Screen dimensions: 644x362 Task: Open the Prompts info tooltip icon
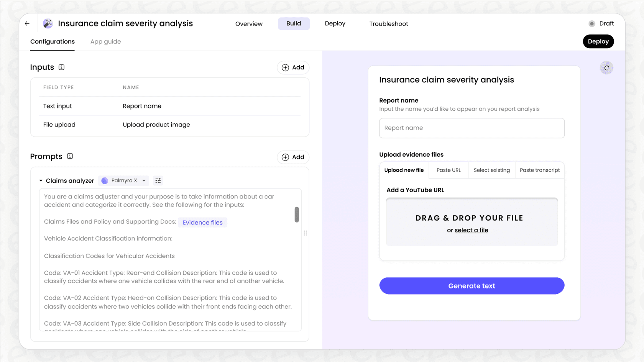coord(69,156)
